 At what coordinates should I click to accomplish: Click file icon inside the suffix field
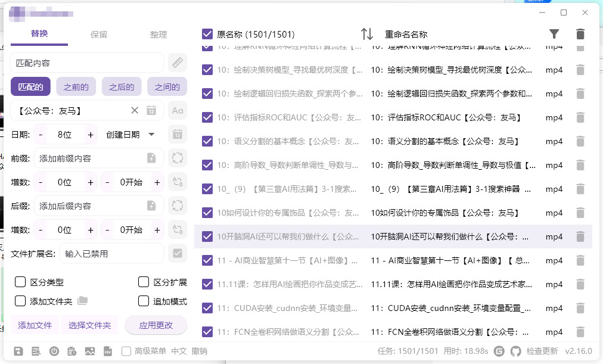tap(151, 206)
